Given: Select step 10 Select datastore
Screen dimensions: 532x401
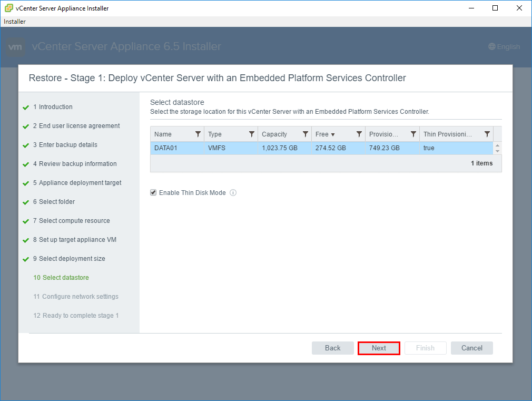Looking at the screenshot, I should (61, 278).
